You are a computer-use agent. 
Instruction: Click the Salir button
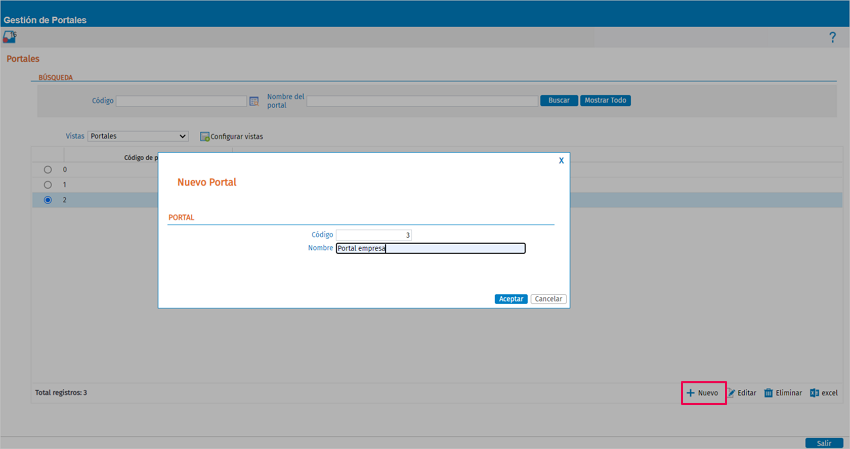(824, 443)
